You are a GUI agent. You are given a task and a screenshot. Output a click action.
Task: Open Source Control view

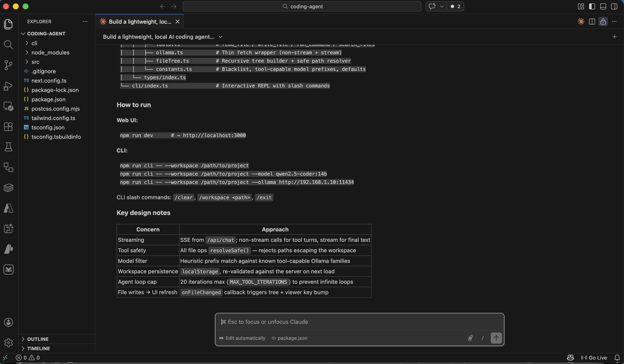point(9,65)
